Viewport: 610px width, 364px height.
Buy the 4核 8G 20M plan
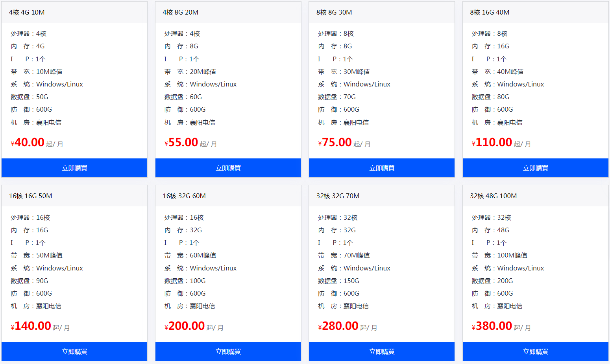pyautogui.click(x=228, y=168)
